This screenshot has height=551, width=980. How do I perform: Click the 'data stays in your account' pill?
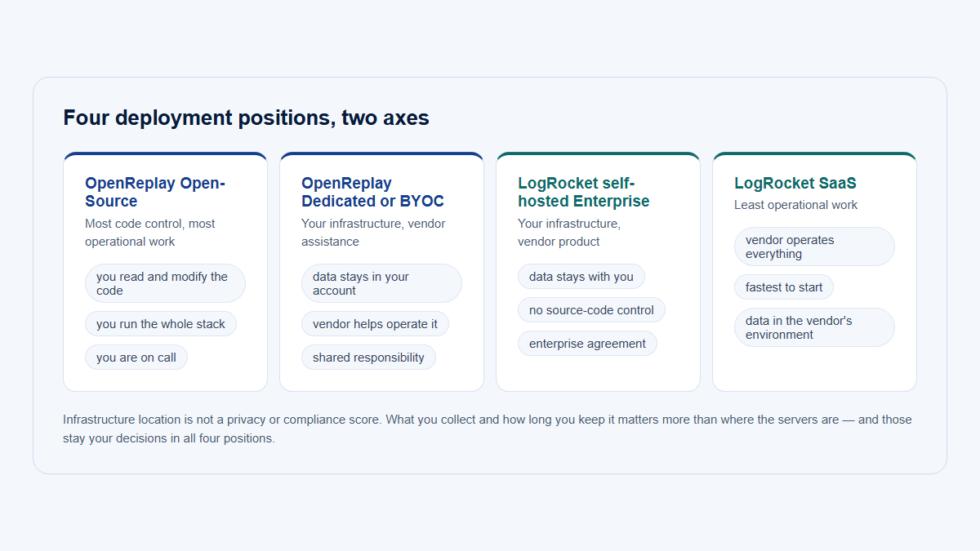point(381,283)
